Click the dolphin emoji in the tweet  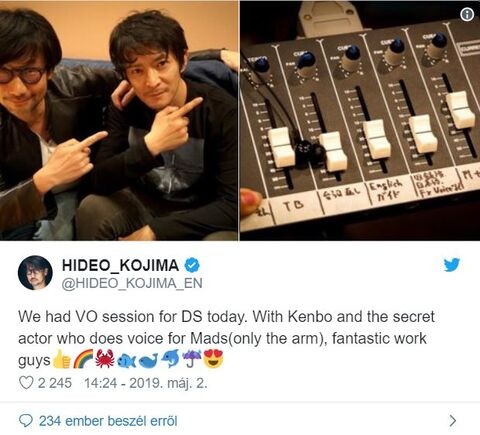tap(170, 359)
